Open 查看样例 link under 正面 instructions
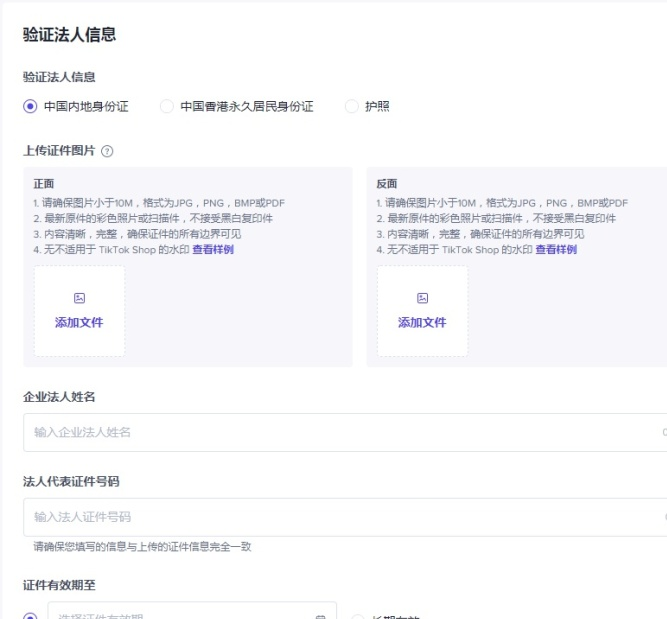Image resolution: width=667 pixels, height=619 pixels. 213,249
